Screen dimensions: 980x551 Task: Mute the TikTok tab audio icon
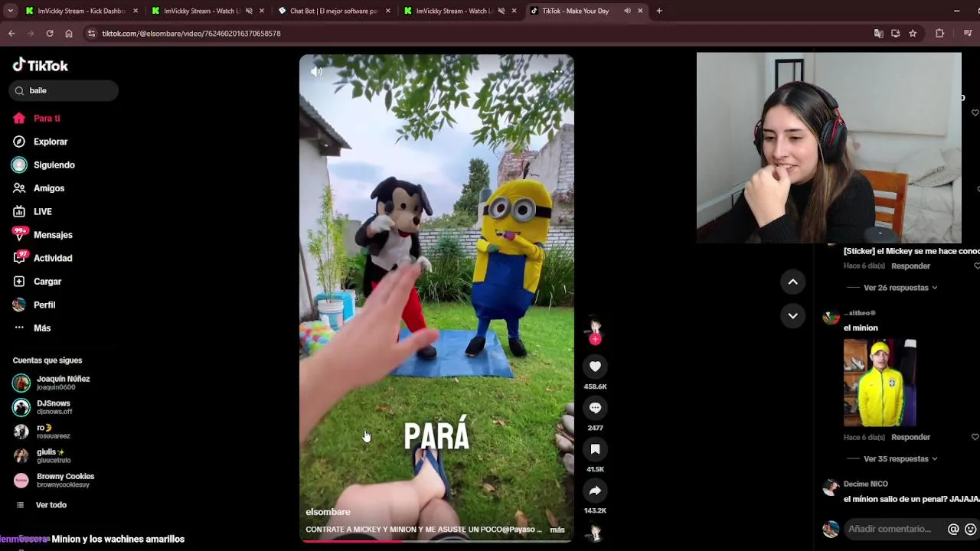627,11
